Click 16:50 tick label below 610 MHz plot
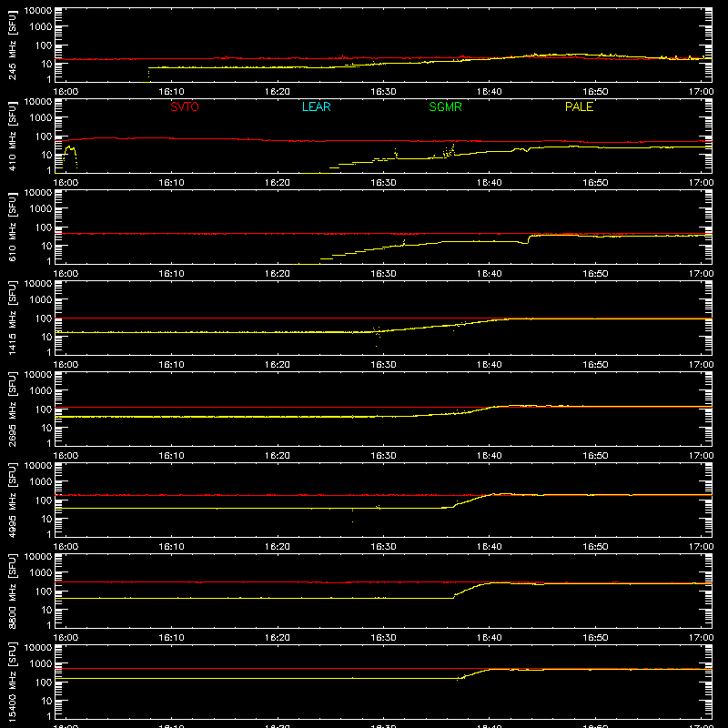Screen dimensions: 728x728 tap(595, 274)
